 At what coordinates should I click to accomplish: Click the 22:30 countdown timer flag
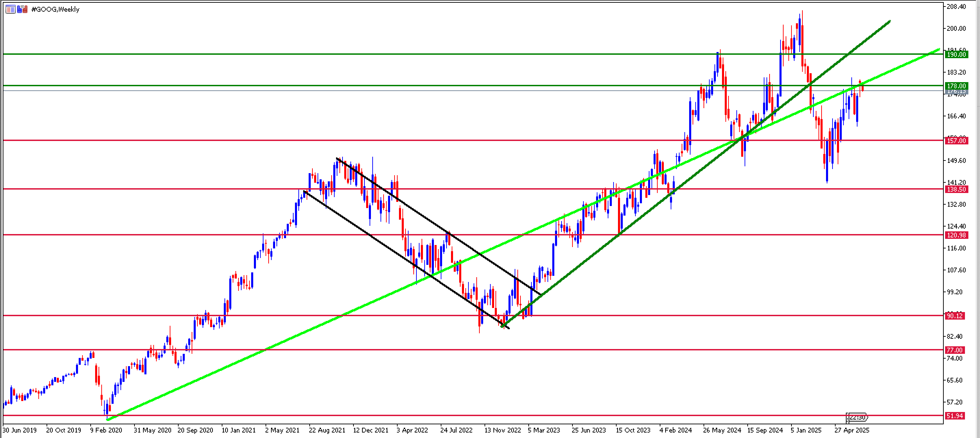857,417
